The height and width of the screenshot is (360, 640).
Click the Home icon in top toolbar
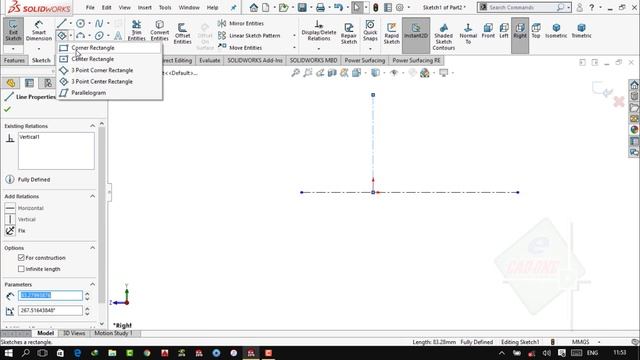tap(253, 7)
